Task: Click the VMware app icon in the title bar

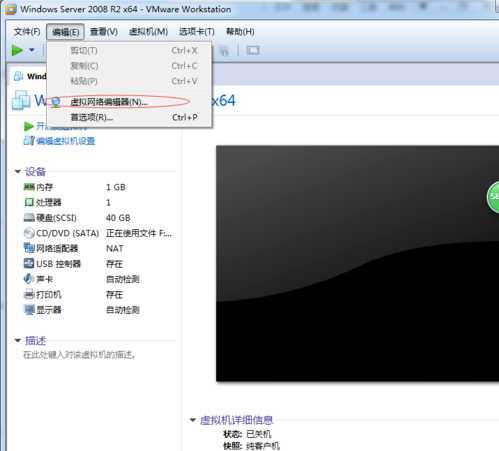Action: (x=10, y=9)
